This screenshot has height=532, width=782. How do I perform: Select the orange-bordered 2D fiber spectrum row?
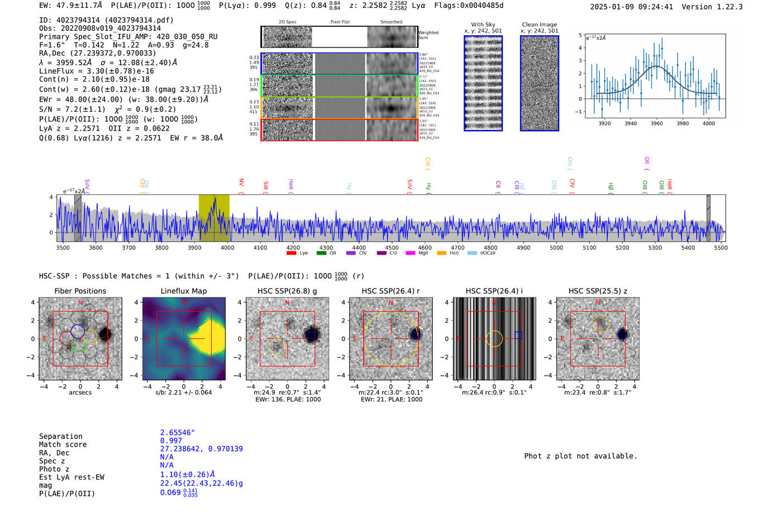coord(340,108)
